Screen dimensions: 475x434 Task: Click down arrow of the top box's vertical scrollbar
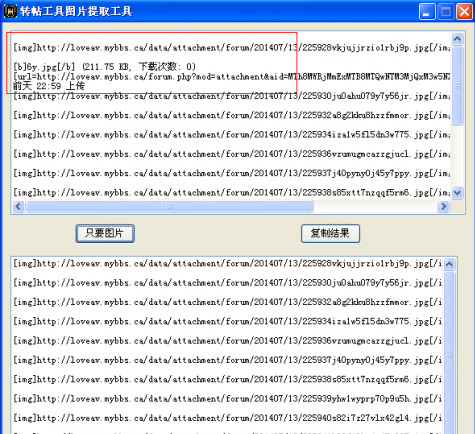click(x=457, y=192)
